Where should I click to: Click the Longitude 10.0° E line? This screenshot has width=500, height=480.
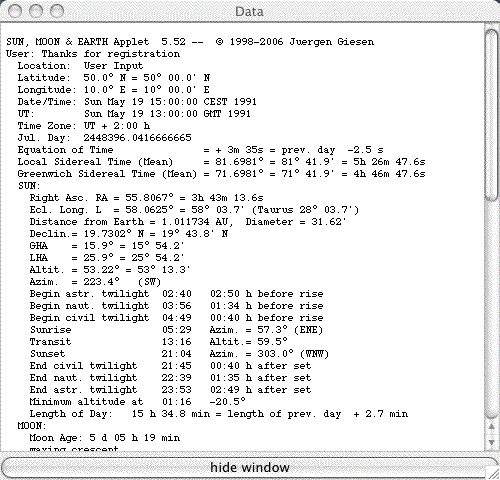tap(114, 90)
